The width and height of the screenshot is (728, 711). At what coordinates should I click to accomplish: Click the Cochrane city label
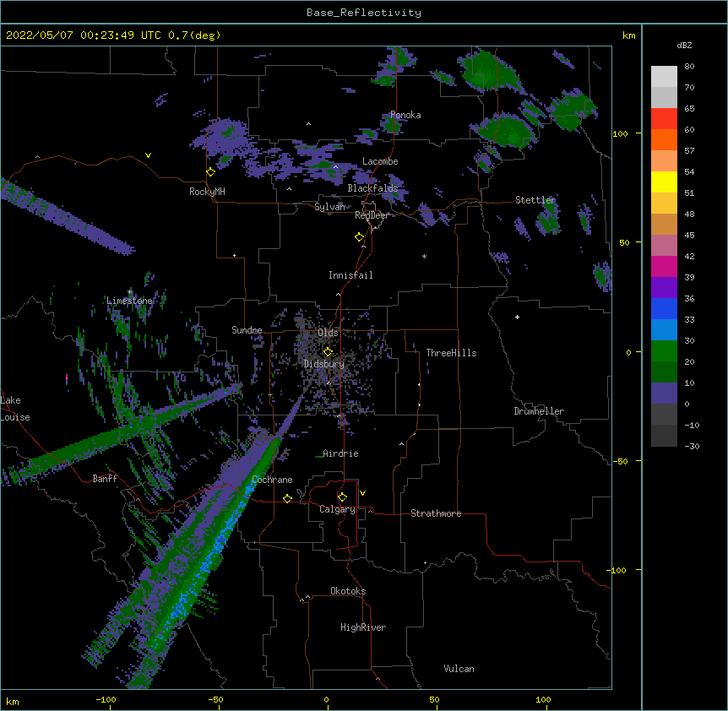pyautogui.click(x=272, y=480)
